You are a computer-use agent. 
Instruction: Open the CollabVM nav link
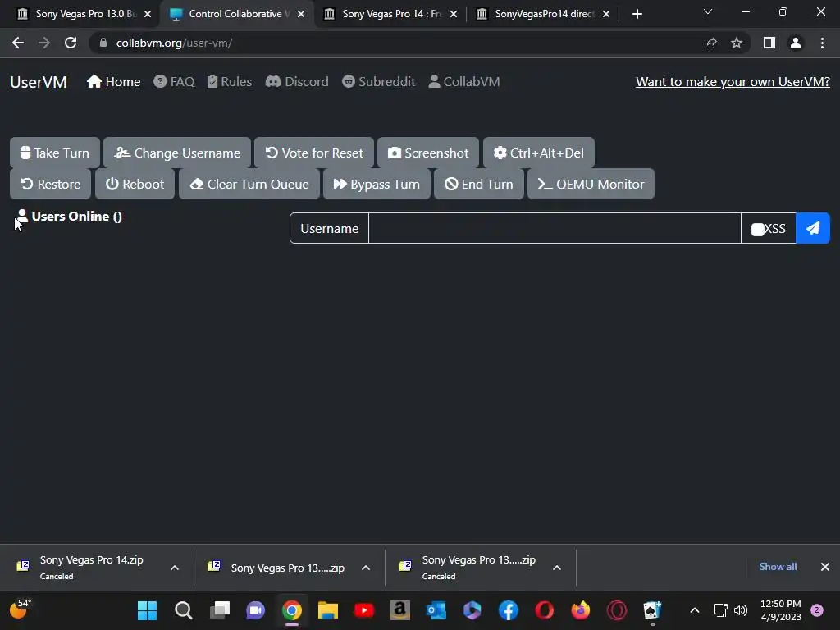point(464,81)
